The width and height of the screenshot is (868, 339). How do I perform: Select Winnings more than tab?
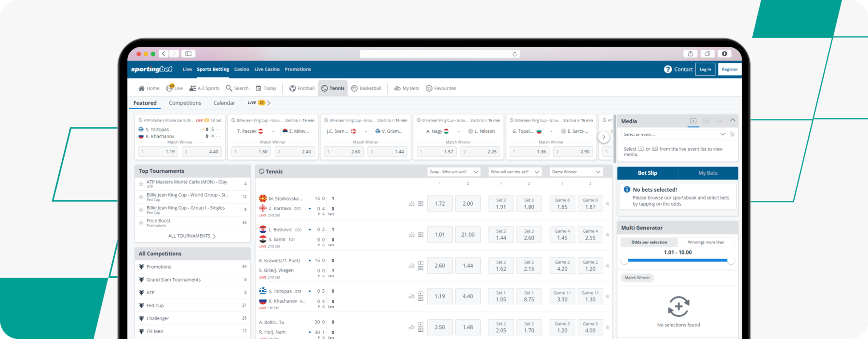[x=706, y=242]
